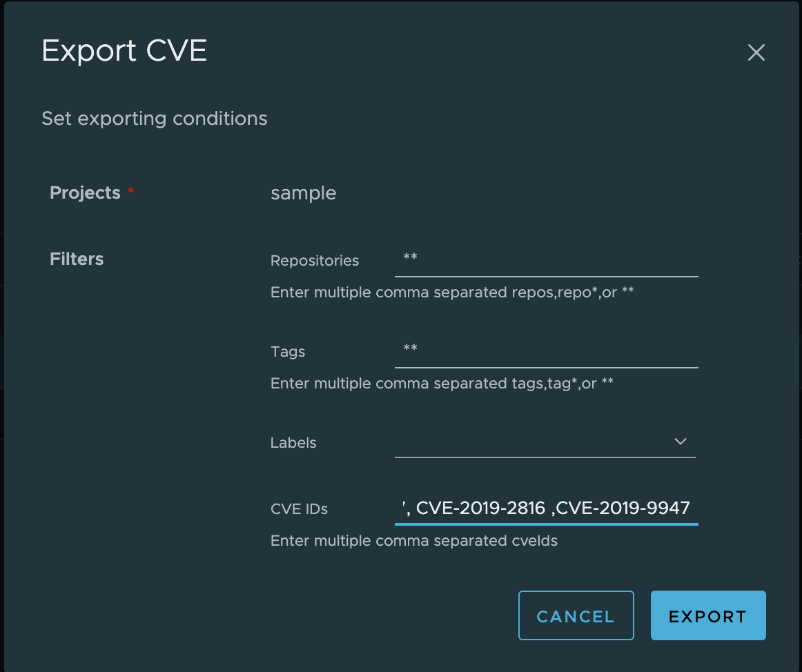This screenshot has width=802, height=672.
Task: Click the Export CVE dialog title
Action: tap(124, 50)
